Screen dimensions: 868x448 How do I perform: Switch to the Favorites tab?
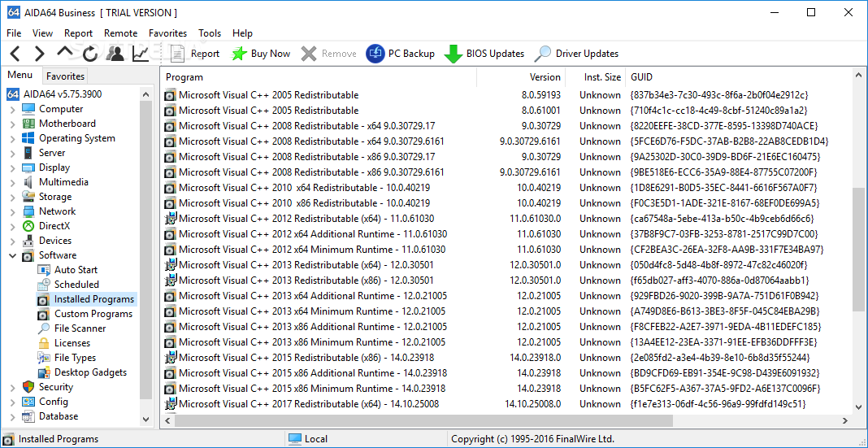pyautogui.click(x=65, y=76)
